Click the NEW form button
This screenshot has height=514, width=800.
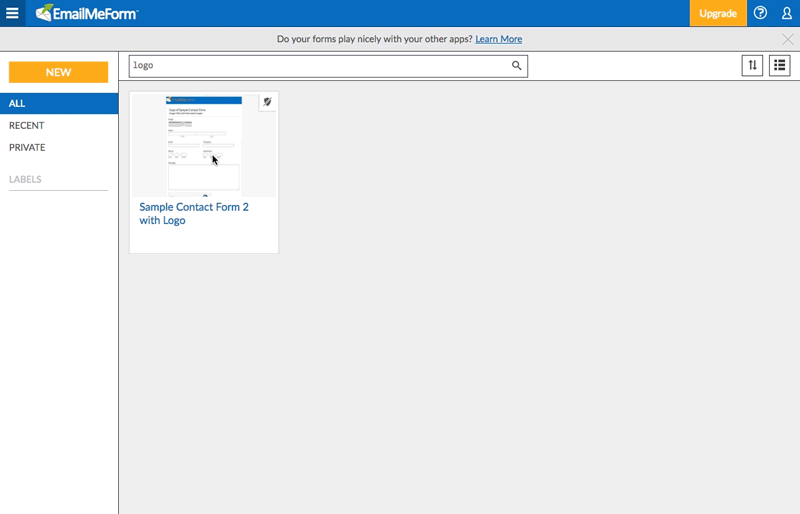click(x=58, y=72)
